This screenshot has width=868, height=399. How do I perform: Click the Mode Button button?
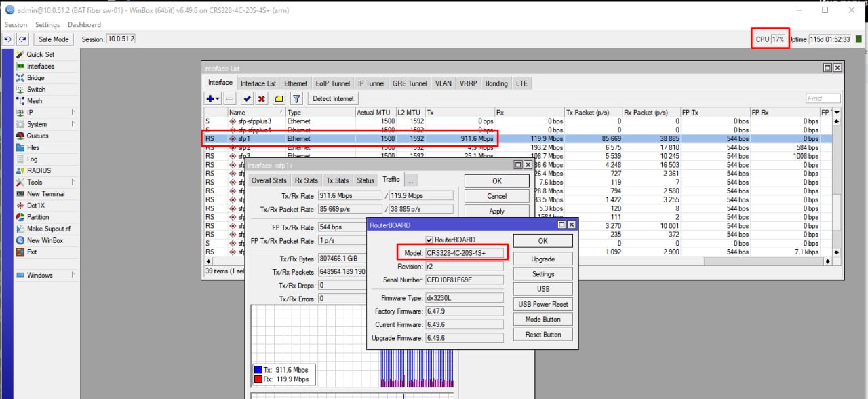(x=543, y=320)
